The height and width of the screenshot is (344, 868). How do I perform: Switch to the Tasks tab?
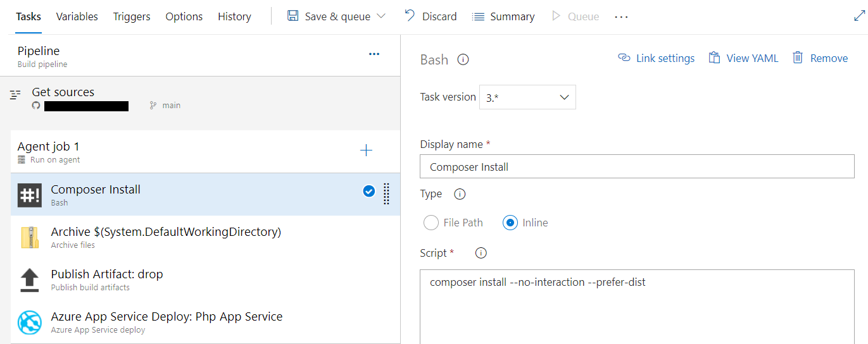coord(28,16)
